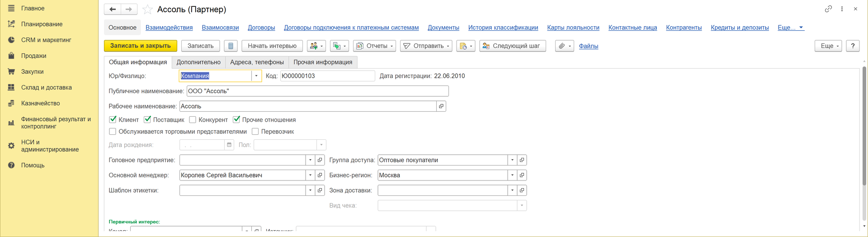
Task: Select the Общая информация tab
Action: pos(138,62)
